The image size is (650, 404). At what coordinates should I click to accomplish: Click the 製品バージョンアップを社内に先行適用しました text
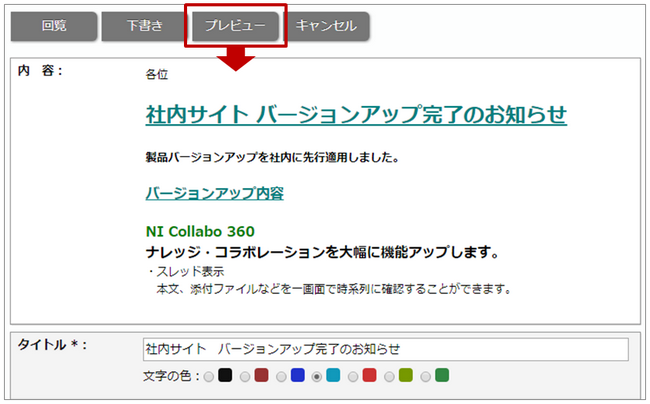click(272, 157)
